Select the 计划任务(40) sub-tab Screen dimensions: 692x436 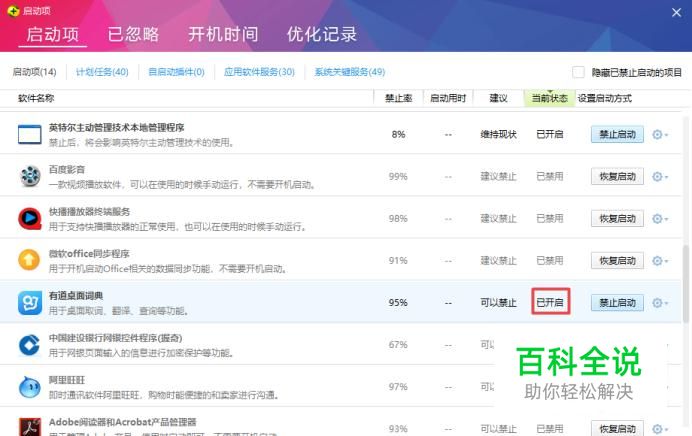point(102,72)
